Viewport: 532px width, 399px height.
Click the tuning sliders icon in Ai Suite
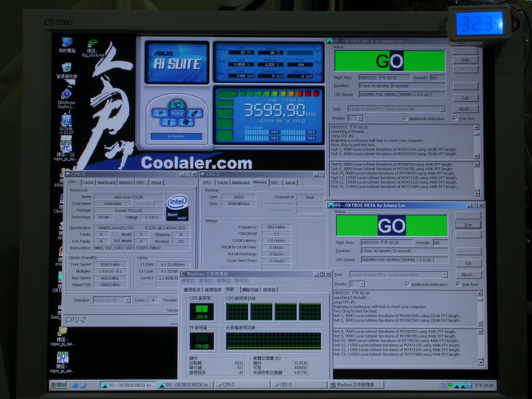tap(161, 113)
